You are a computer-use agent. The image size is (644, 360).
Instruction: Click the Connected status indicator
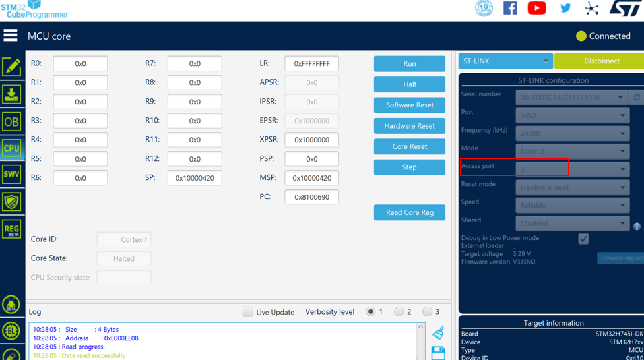click(x=603, y=36)
